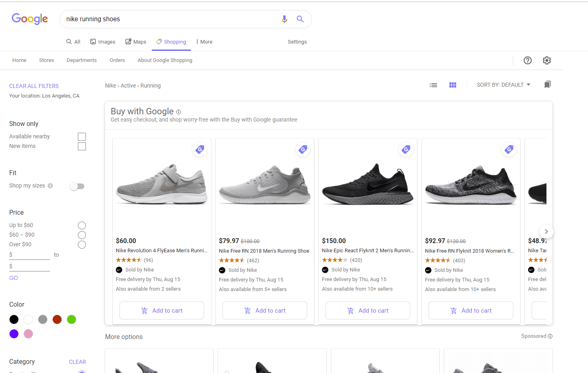
Task: Filter by green color swatch
Action: point(72,319)
